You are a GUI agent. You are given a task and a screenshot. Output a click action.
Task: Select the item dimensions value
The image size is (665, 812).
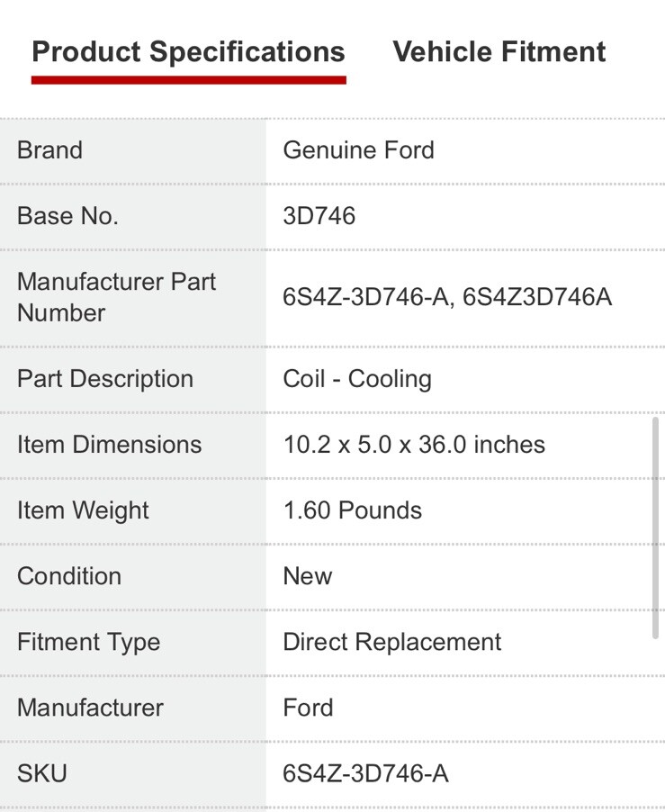coord(414,445)
